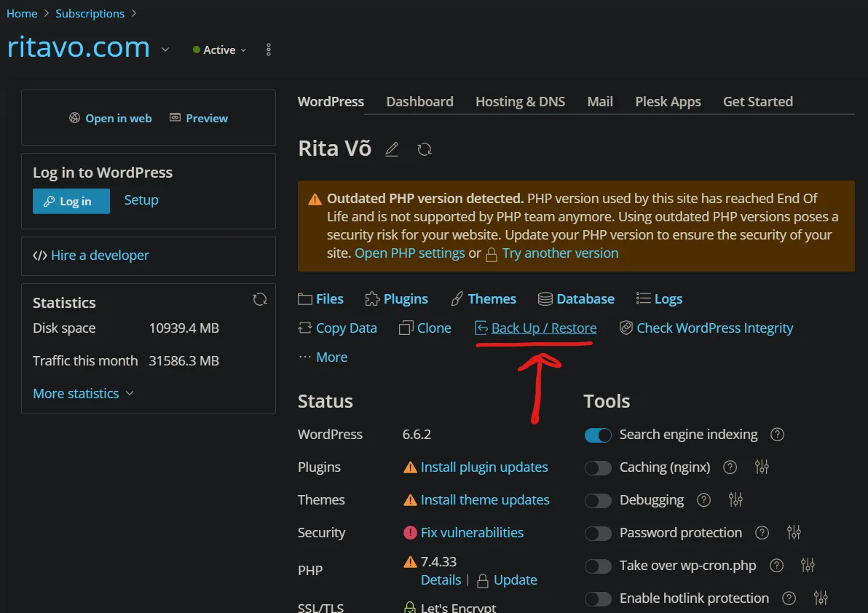This screenshot has width=868, height=613.
Task: Expand the More actions menu
Action: pos(323,357)
